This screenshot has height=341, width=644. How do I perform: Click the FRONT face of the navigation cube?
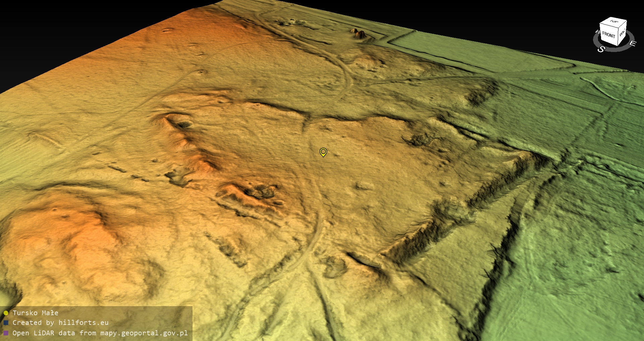(608, 35)
